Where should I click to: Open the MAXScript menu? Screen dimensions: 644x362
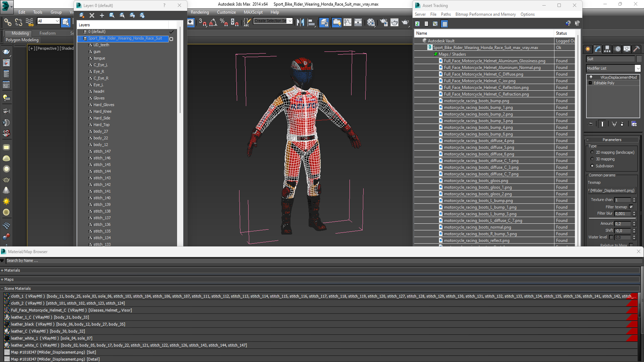(253, 12)
